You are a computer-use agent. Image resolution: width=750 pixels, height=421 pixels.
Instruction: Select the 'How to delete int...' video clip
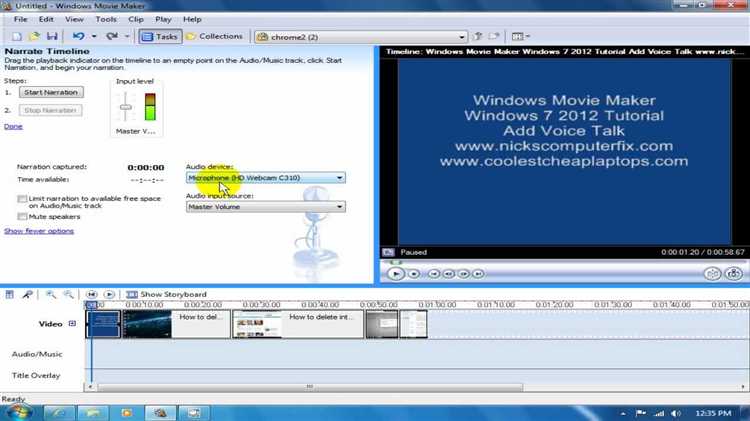coord(298,324)
